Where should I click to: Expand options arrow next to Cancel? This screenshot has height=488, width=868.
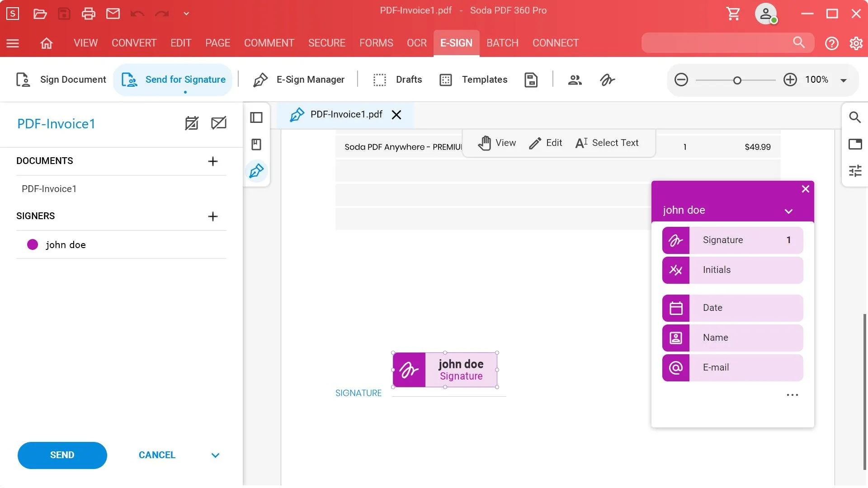(215, 455)
